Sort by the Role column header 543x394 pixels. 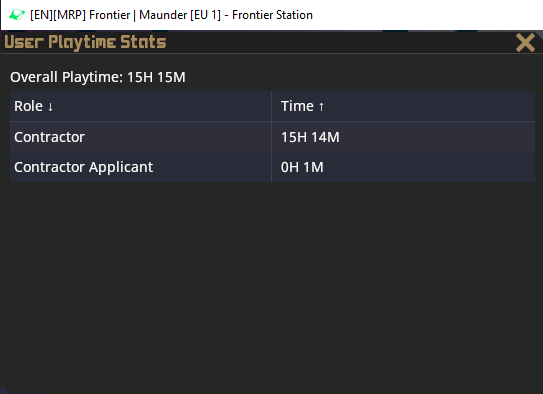(x=140, y=106)
